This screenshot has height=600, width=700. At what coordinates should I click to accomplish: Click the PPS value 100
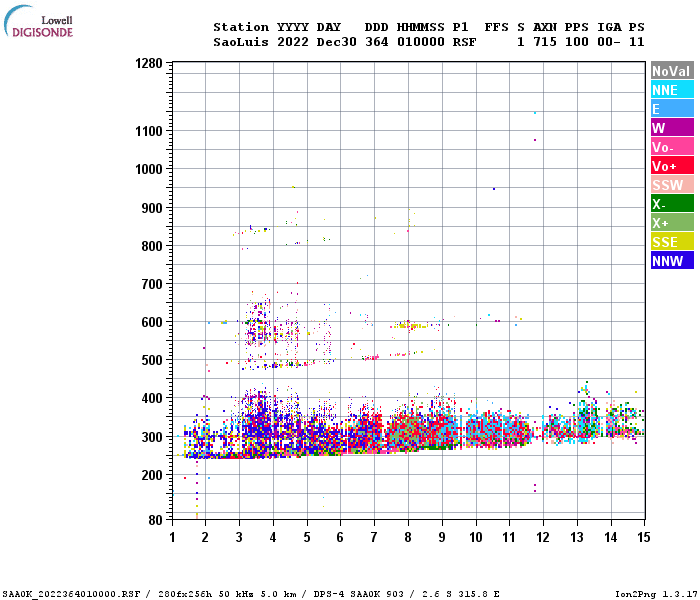576,42
